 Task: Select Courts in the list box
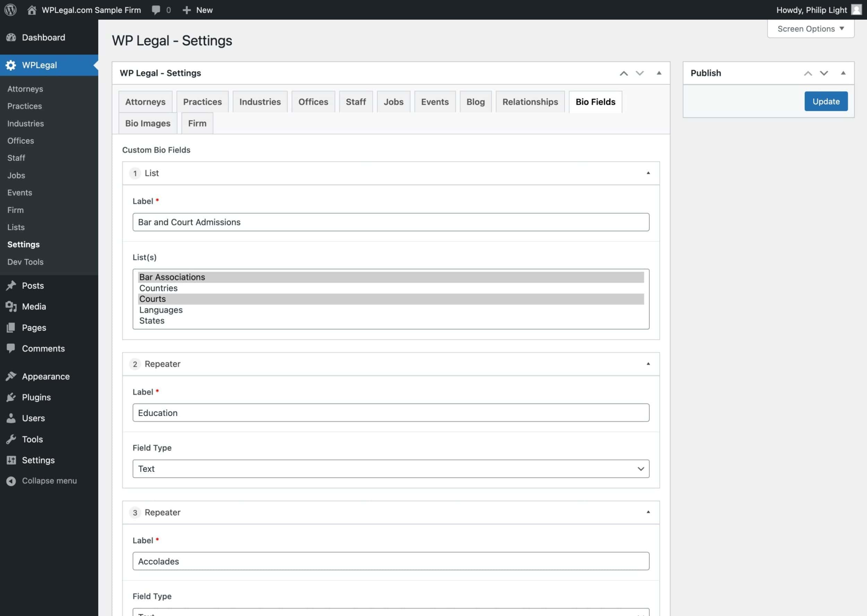(391, 299)
